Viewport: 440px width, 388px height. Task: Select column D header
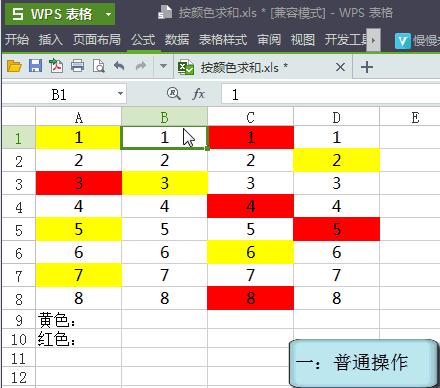(x=336, y=117)
